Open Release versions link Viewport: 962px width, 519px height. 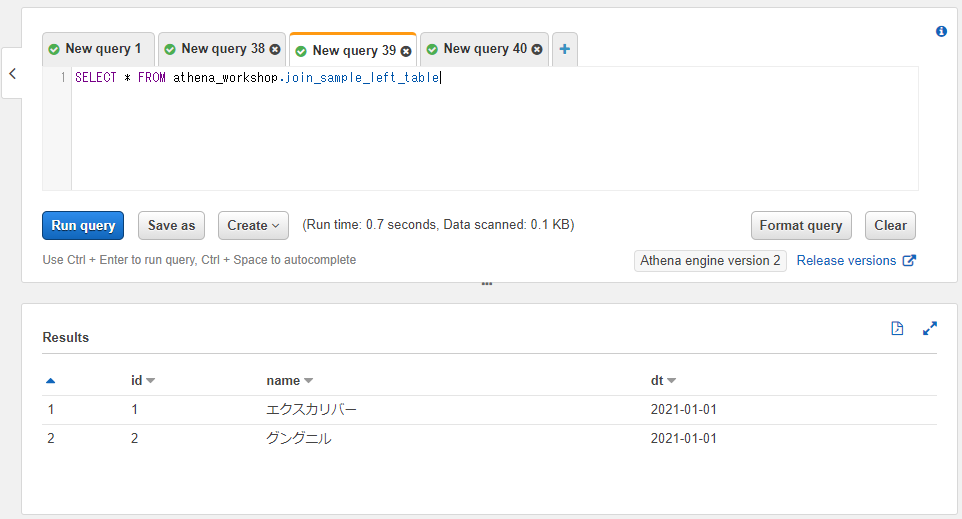coord(846,260)
